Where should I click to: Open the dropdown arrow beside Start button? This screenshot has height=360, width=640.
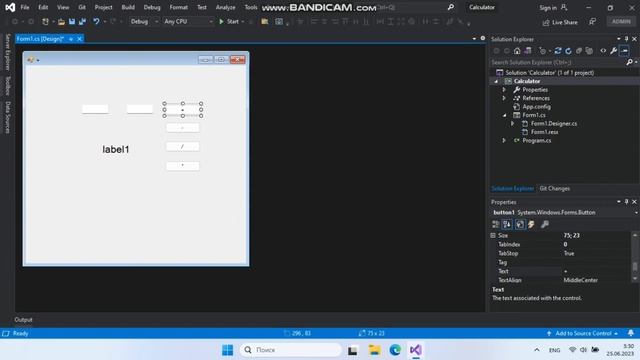(x=243, y=22)
